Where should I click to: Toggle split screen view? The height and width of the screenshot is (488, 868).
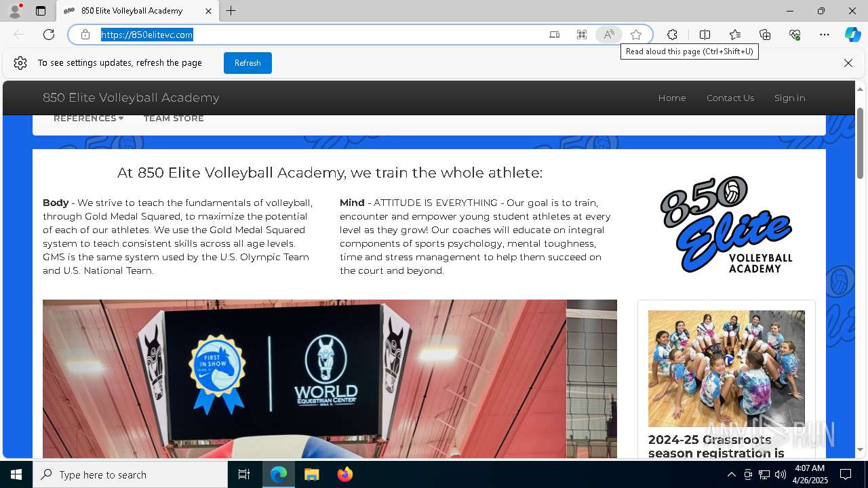click(x=705, y=35)
